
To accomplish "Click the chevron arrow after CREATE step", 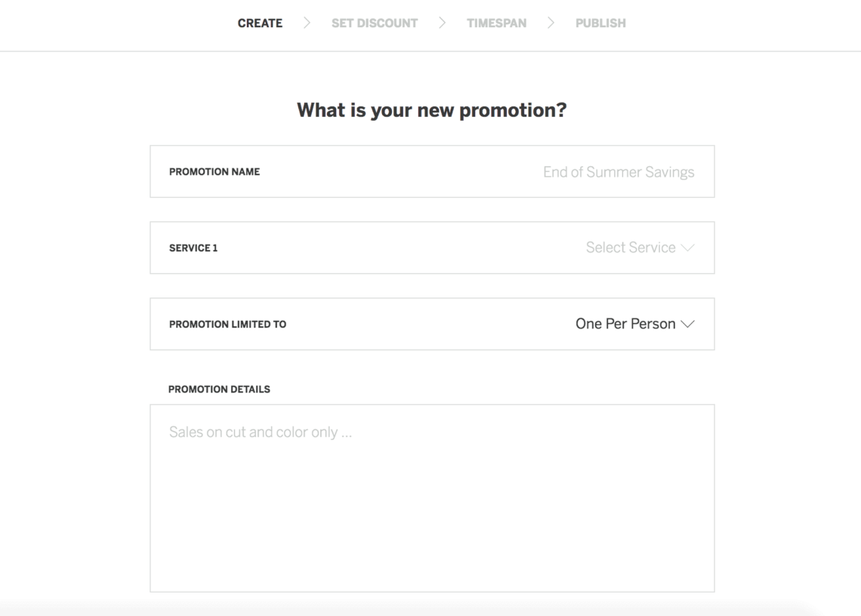I will (307, 23).
